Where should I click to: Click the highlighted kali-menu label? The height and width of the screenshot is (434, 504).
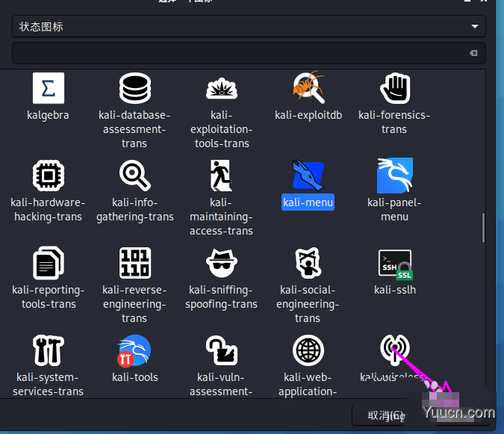coord(308,202)
